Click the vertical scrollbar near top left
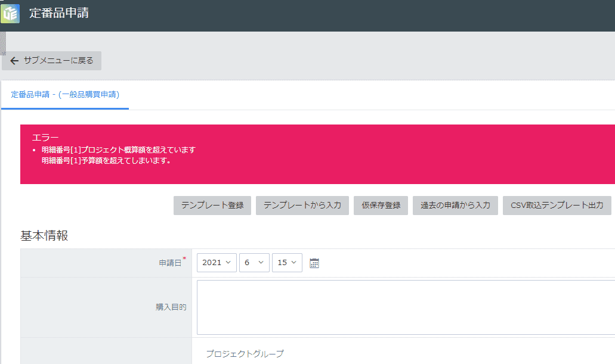Viewport: 615px width, 364px height. 3,45
